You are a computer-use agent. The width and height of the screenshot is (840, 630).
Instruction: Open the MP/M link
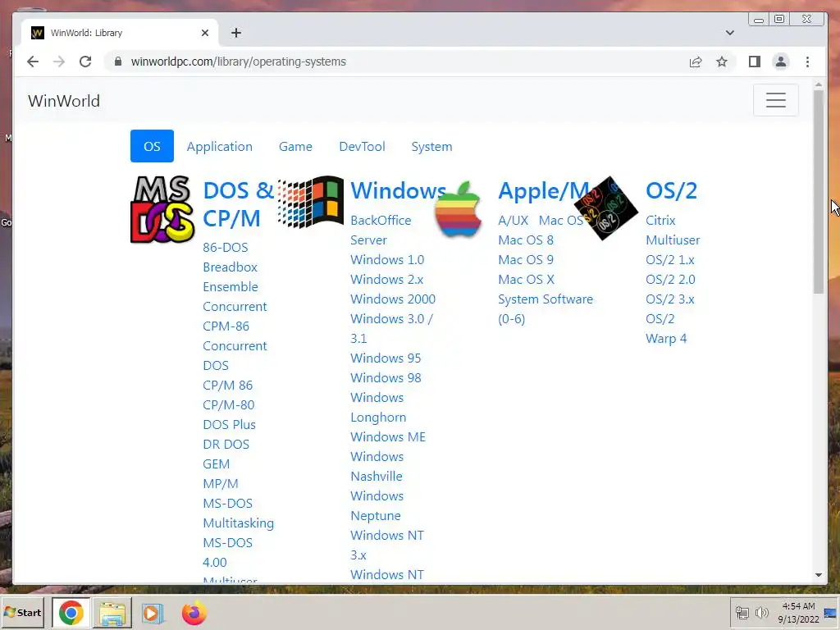tap(220, 484)
